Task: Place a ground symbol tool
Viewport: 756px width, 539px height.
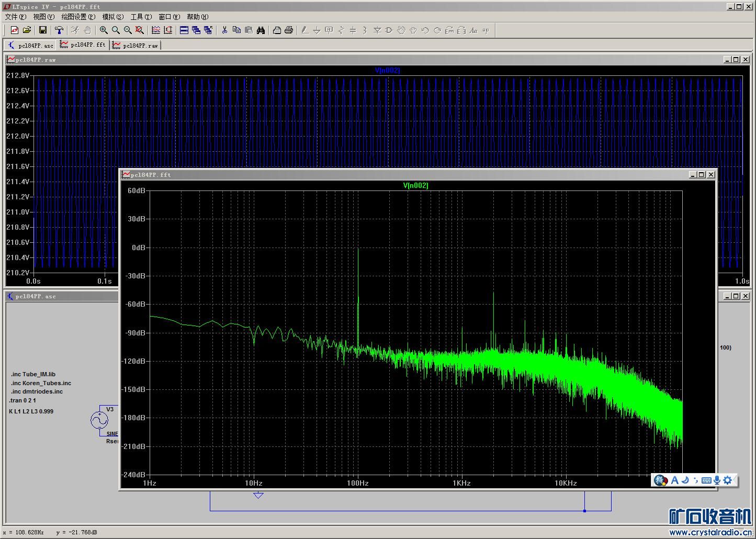Action: (317, 30)
